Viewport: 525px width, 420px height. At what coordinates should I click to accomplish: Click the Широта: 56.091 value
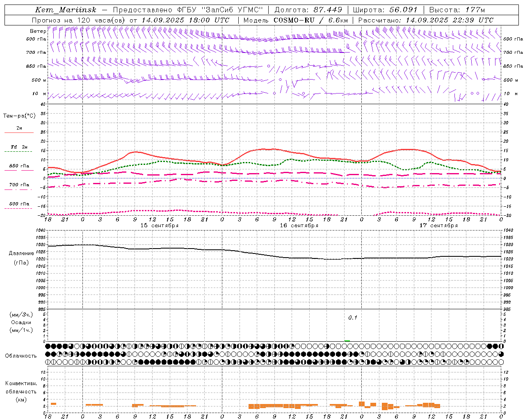pyautogui.click(x=385, y=10)
